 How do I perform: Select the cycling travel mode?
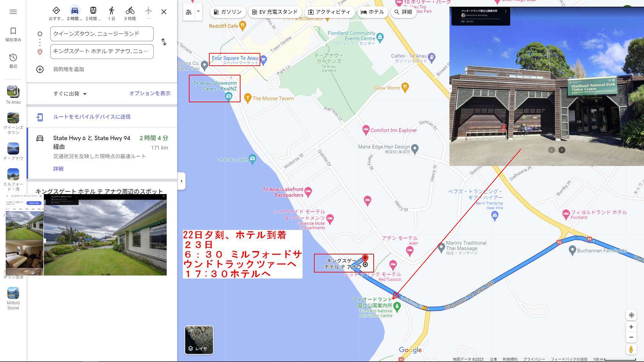point(130,13)
